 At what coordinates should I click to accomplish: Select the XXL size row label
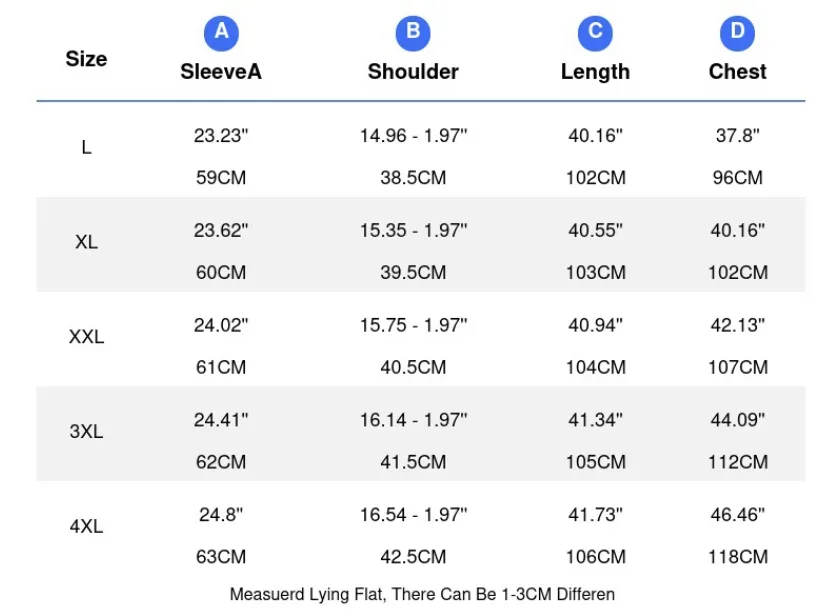click(x=86, y=337)
